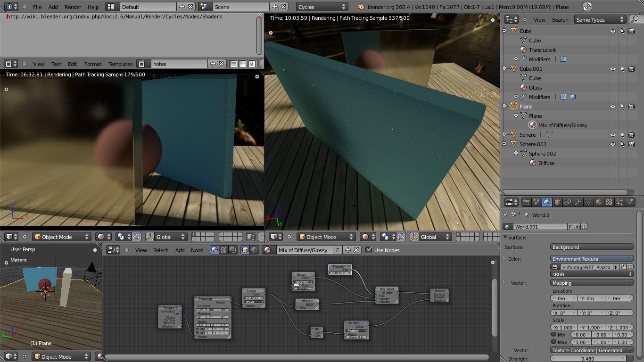Hide the Plane object via its eye icon

(x=613, y=107)
